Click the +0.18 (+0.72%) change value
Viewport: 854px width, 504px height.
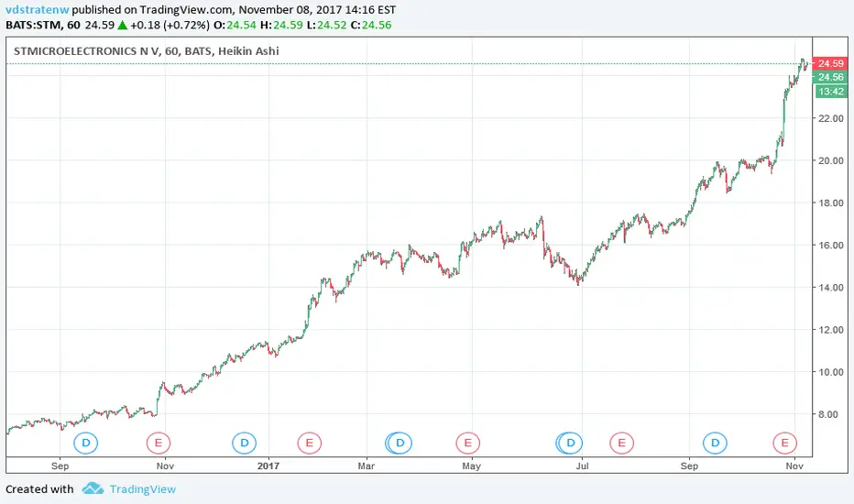click(170, 25)
